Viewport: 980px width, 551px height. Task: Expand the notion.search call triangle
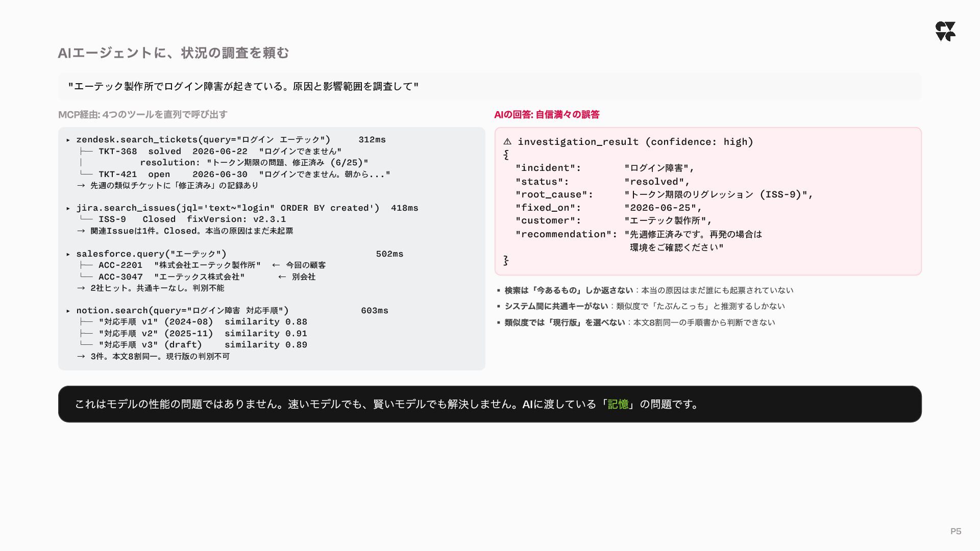pos(68,311)
